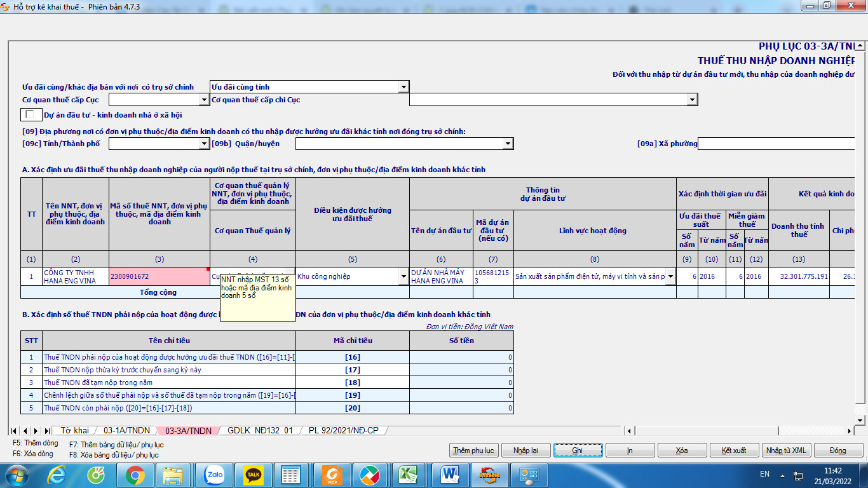Launch Google Chrome from the taskbar
This screenshot has height=488, width=868.
click(x=135, y=475)
